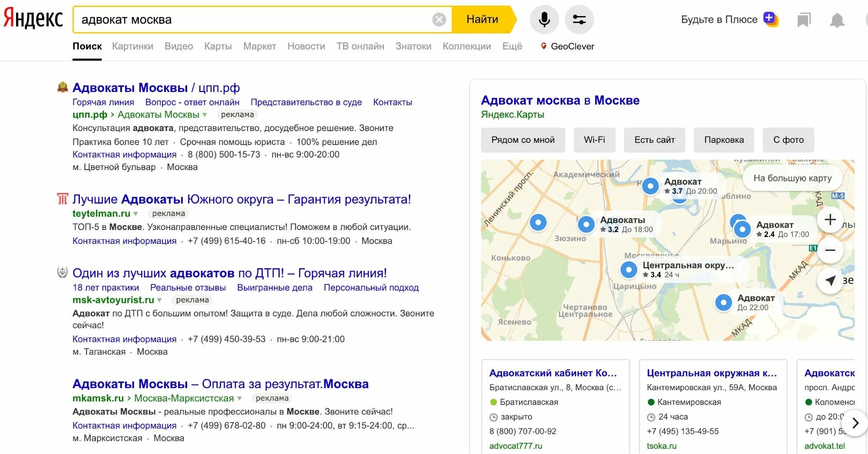
Task: Start voice search with the microphone icon
Action: click(x=544, y=20)
